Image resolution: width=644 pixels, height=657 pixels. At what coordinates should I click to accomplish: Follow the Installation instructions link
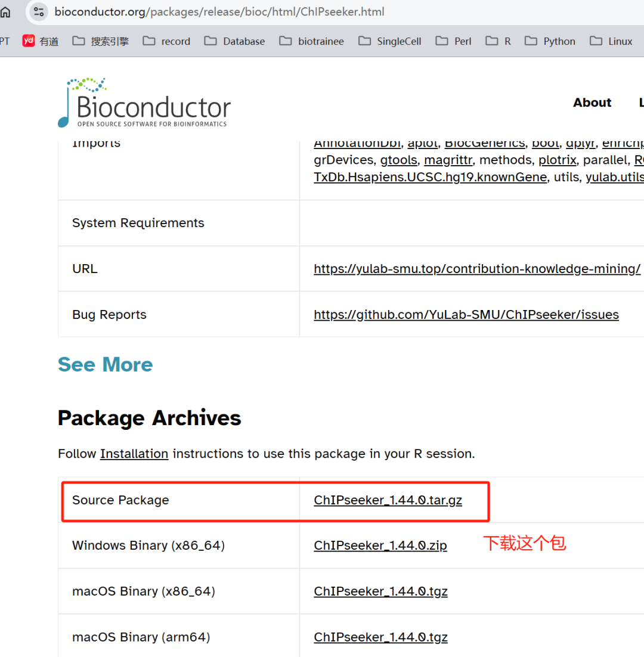(134, 454)
